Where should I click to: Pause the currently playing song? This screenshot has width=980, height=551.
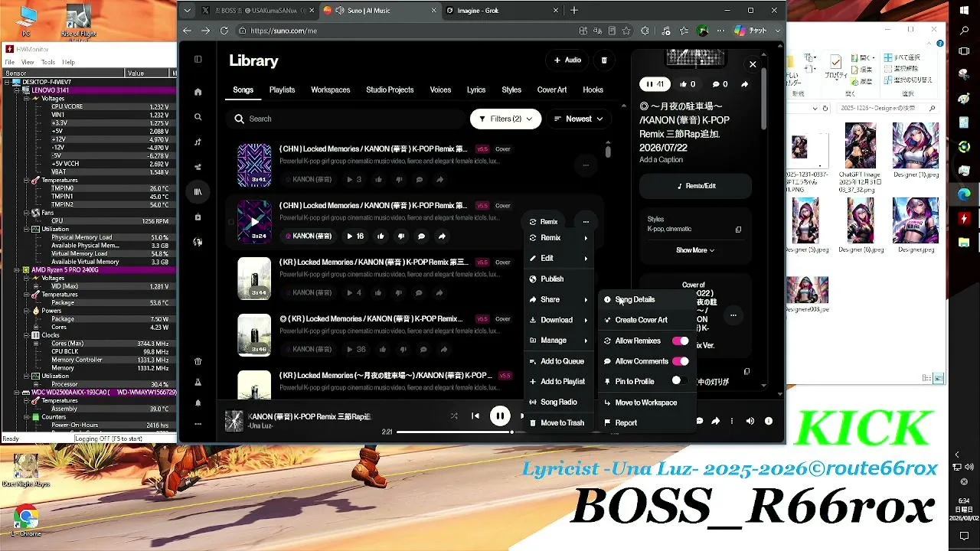500,416
